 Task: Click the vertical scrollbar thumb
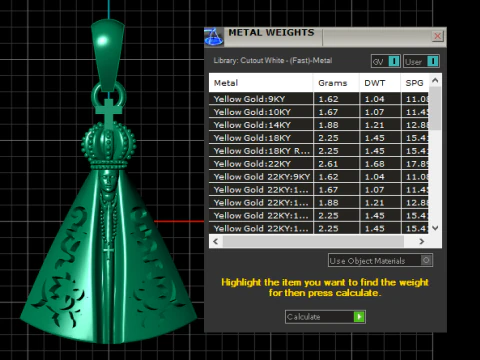435,108
